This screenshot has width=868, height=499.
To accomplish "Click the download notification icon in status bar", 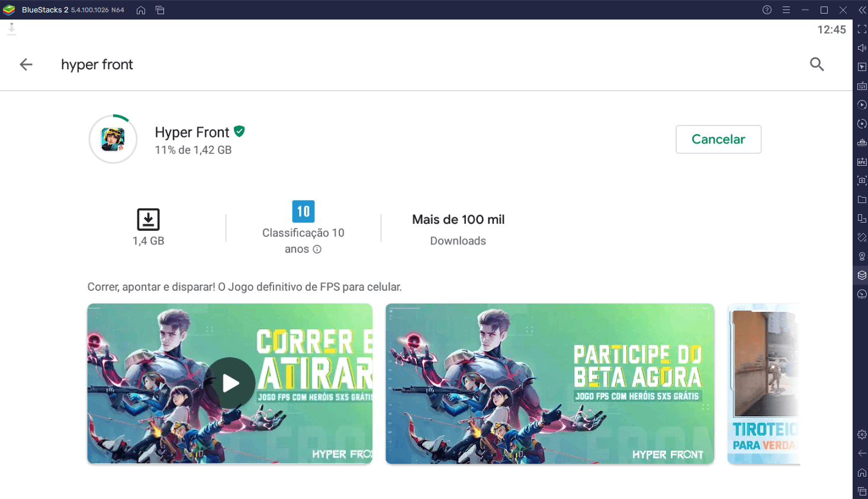I will [x=11, y=29].
